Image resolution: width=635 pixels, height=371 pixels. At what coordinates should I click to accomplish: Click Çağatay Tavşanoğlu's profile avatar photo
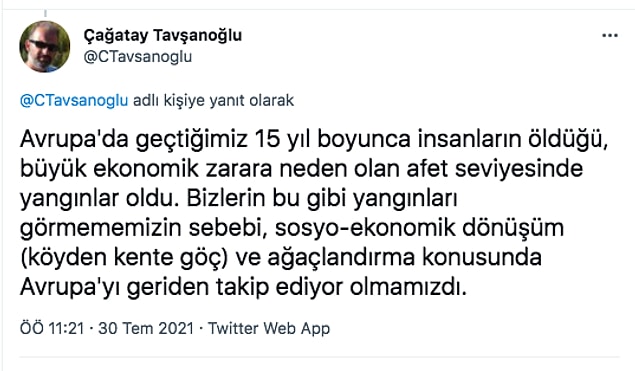pyautogui.click(x=45, y=47)
